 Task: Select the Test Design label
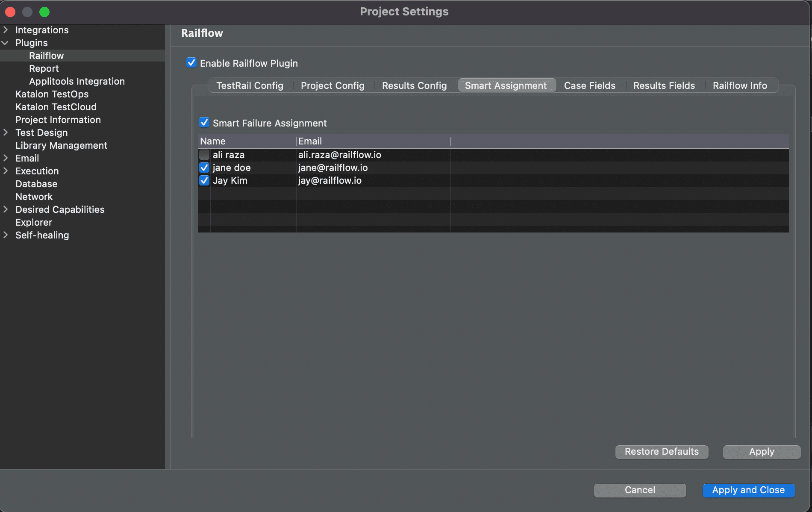[41, 132]
